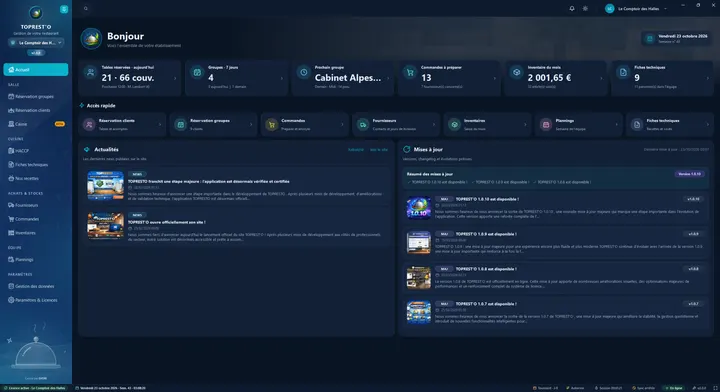This screenshot has width=720, height=392.
Task: Click the cart icon on Commandes à préparer card
Action: tap(410, 73)
